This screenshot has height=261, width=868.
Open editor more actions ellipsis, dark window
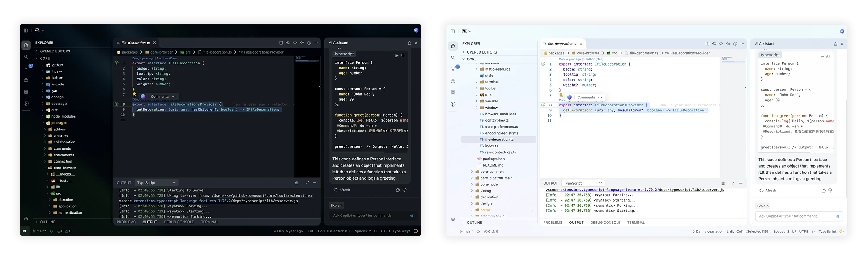(x=316, y=43)
